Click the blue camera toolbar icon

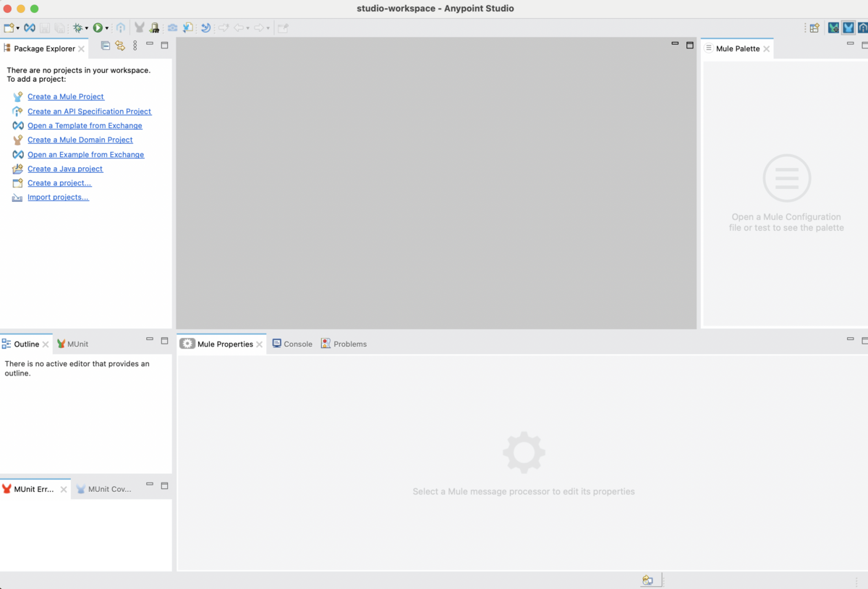point(173,28)
